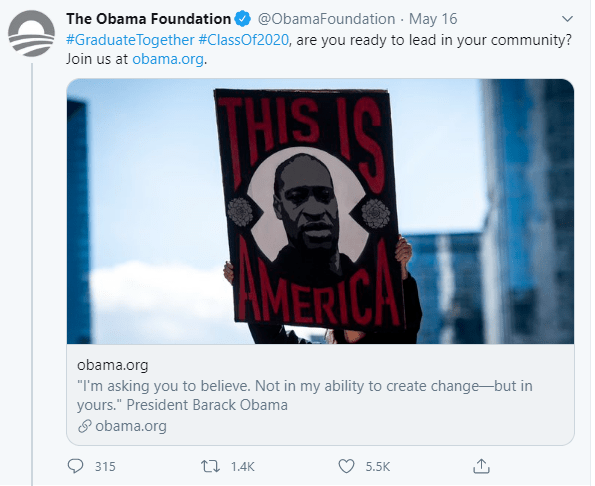Click the 1.4K retweets count
Screen dimensions: 595x486
click(x=243, y=466)
